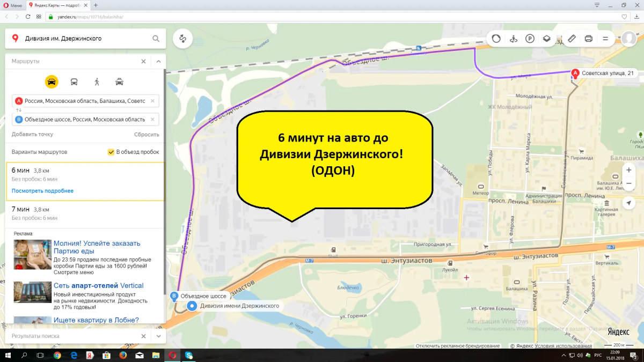Click the point A address input field

click(x=85, y=101)
